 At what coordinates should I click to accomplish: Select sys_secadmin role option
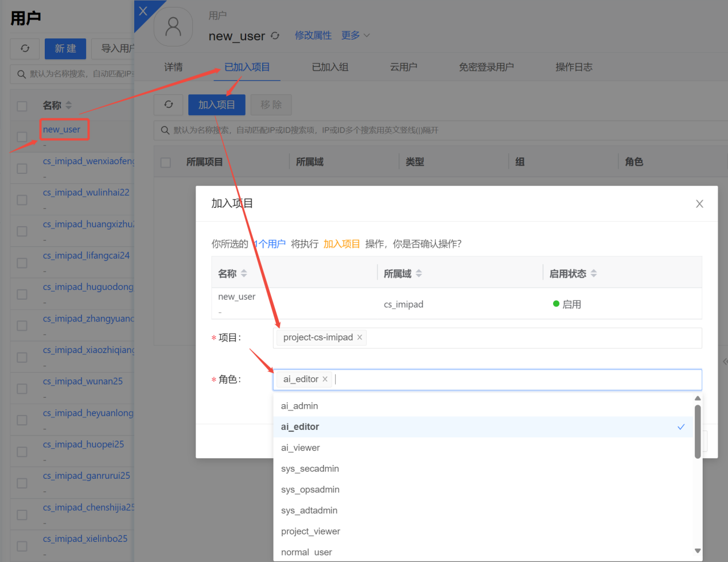(x=310, y=468)
